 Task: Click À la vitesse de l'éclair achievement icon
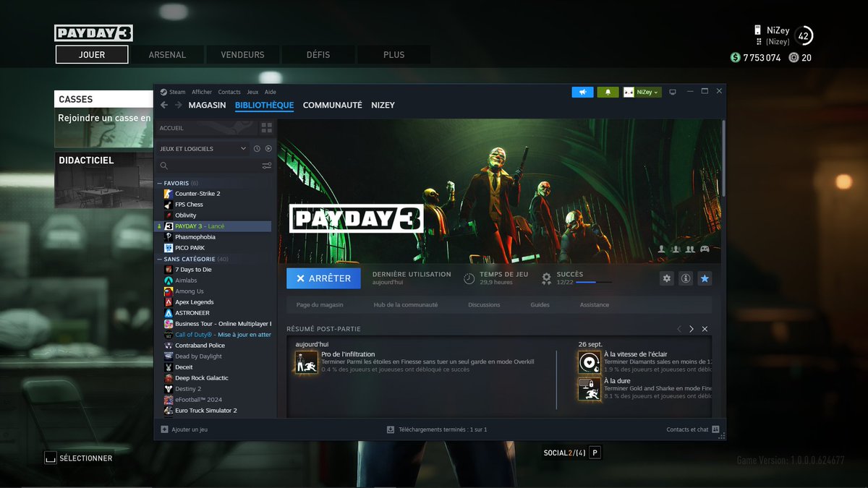point(590,362)
